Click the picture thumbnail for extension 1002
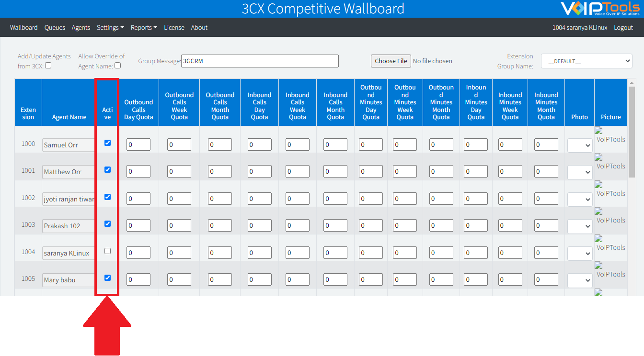 pos(610,189)
